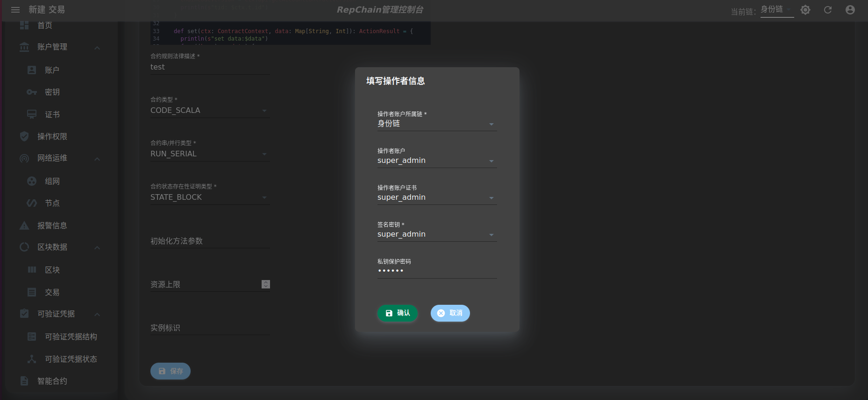This screenshot has height=400, width=868.
Task: Click the 实例标识 input field
Action: click(210, 328)
